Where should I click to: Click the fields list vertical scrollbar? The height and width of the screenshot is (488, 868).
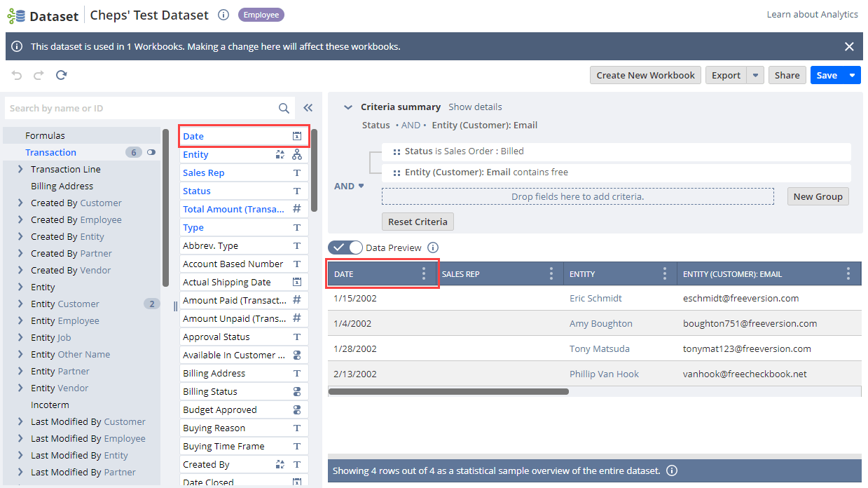315,170
